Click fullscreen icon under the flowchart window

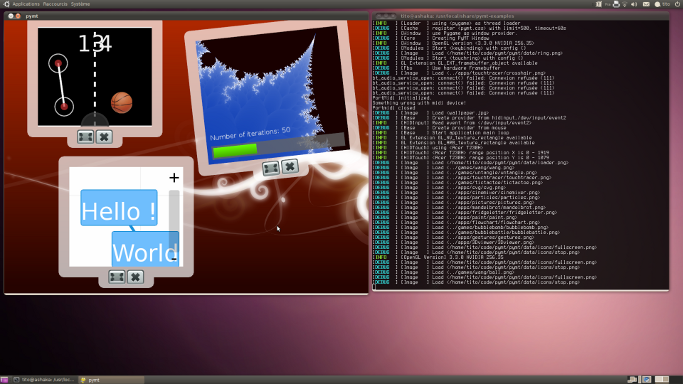click(117, 277)
